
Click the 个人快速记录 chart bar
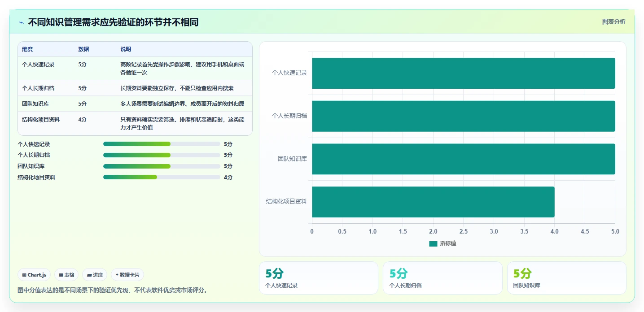pos(464,73)
